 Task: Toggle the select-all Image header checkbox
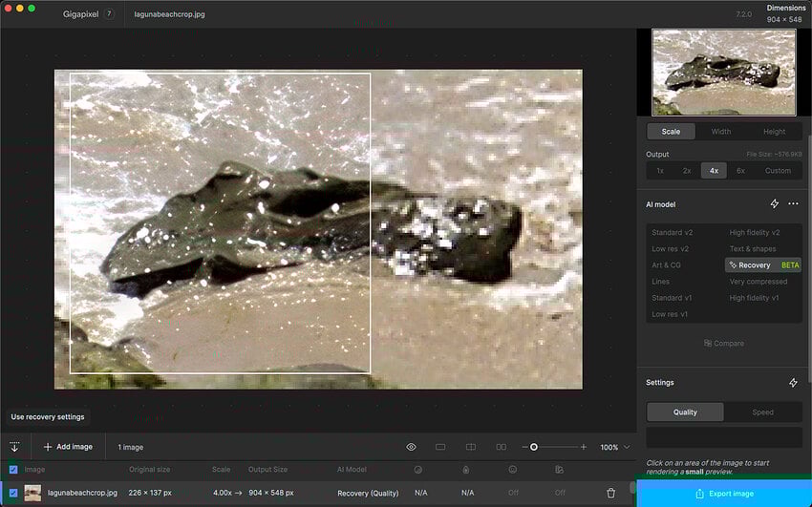pyautogui.click(x=13, y=469)
